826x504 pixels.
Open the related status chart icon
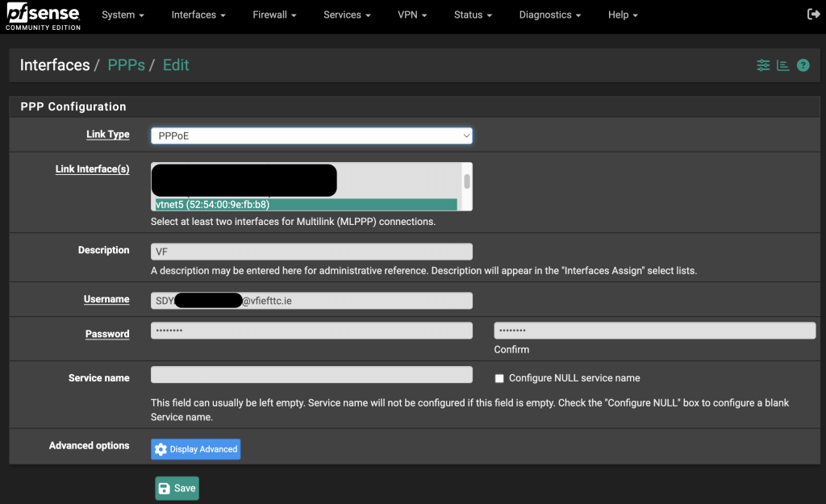782,65
